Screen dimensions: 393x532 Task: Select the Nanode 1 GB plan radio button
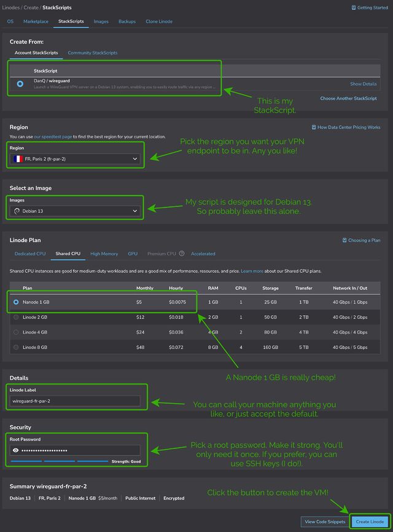(16, 302)
